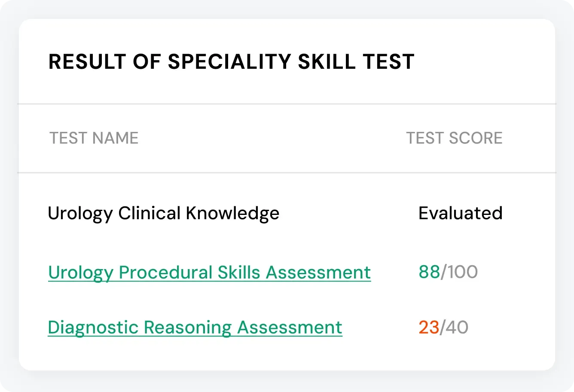
Task: Click the divider line below the column headers
Action: (x=287, y=173)
